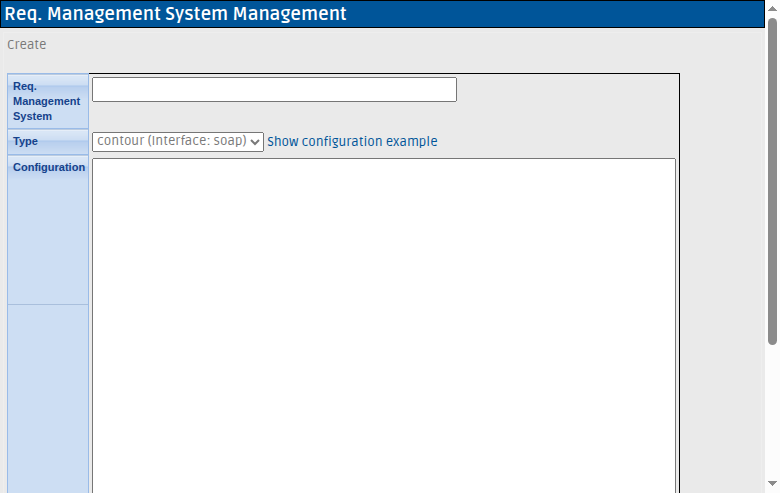Click the Req. Management System Management title
Screen dimensions: 780x493
(x=175, y=13)
